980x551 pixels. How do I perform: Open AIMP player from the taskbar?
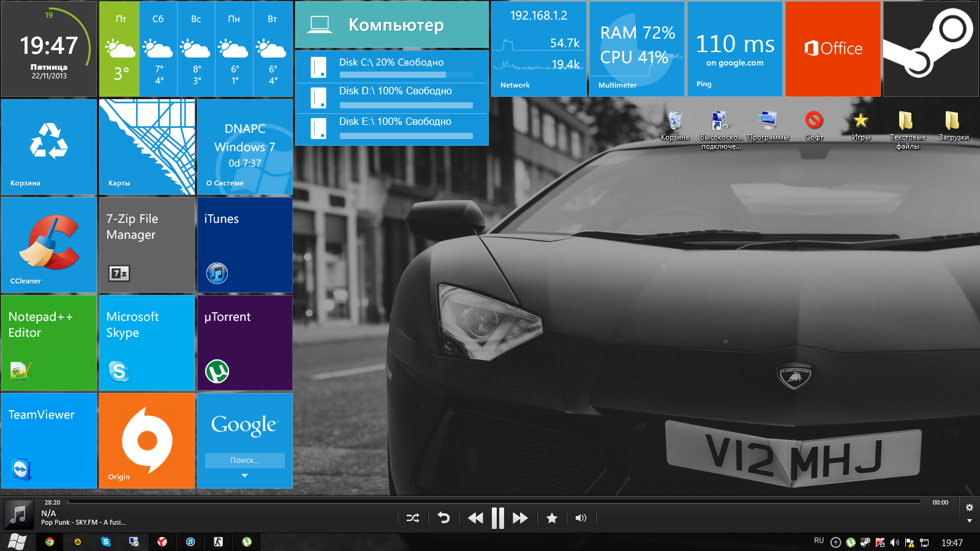tap(78, 542)
